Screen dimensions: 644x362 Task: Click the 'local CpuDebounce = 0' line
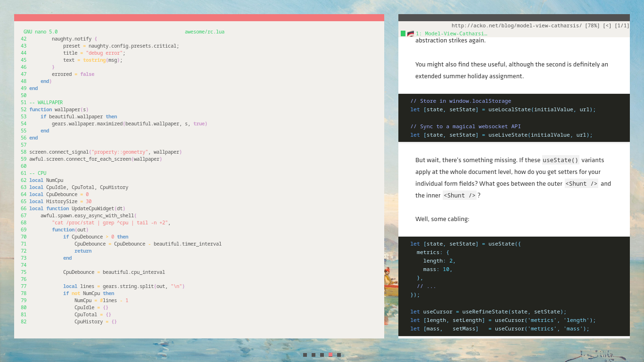coord(59,194)
